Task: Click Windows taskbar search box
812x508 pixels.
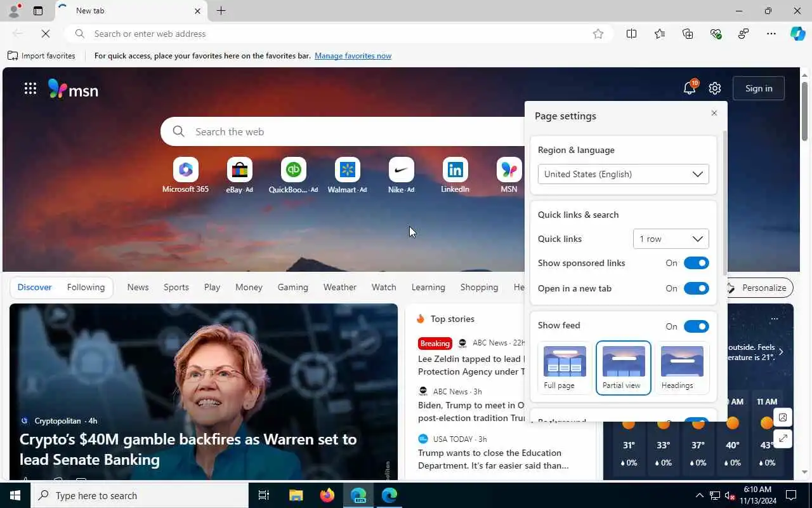Action: [x=140, y=495]
